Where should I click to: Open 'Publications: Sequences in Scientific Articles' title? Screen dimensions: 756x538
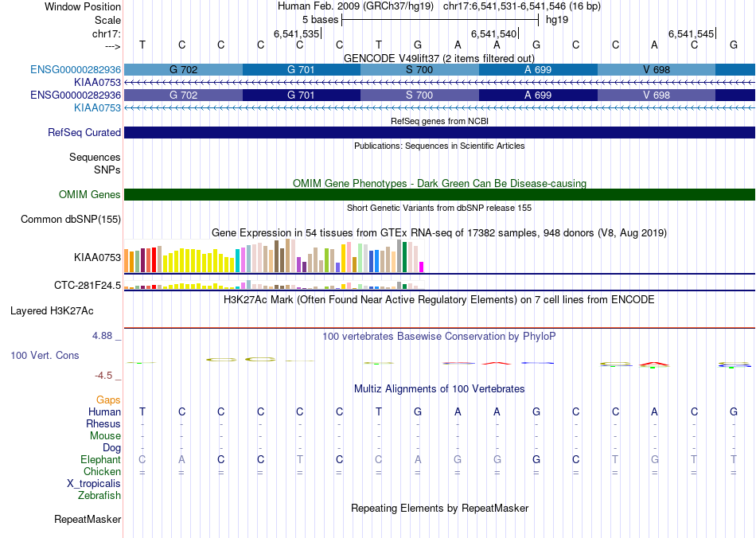[439, 146]
